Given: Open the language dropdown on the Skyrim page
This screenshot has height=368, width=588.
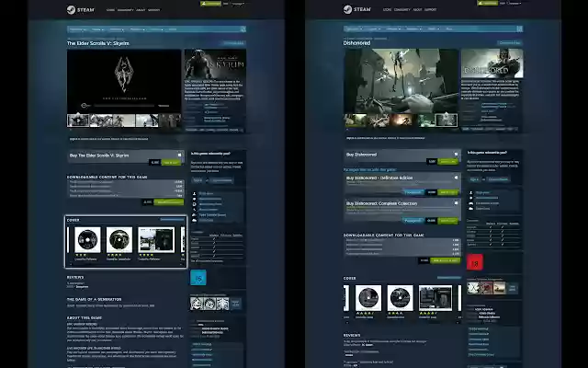Looking at the screenshot, I should 237,4.
